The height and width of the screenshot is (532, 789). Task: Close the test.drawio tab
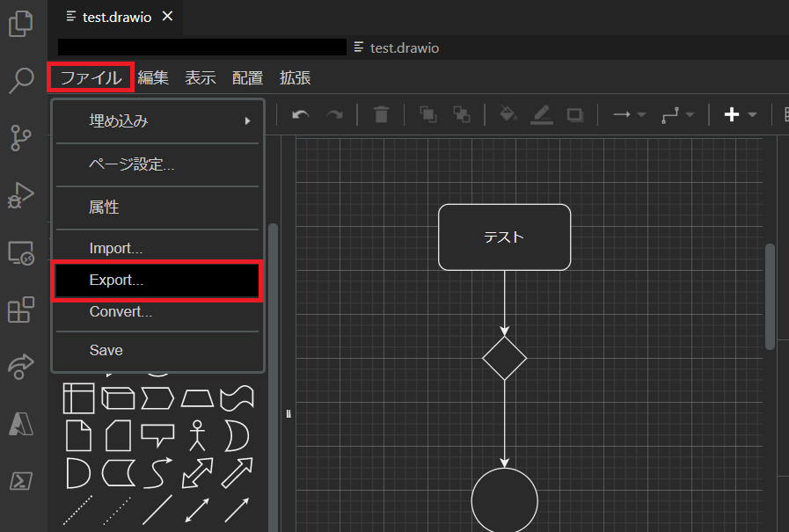tap(167, 17)
